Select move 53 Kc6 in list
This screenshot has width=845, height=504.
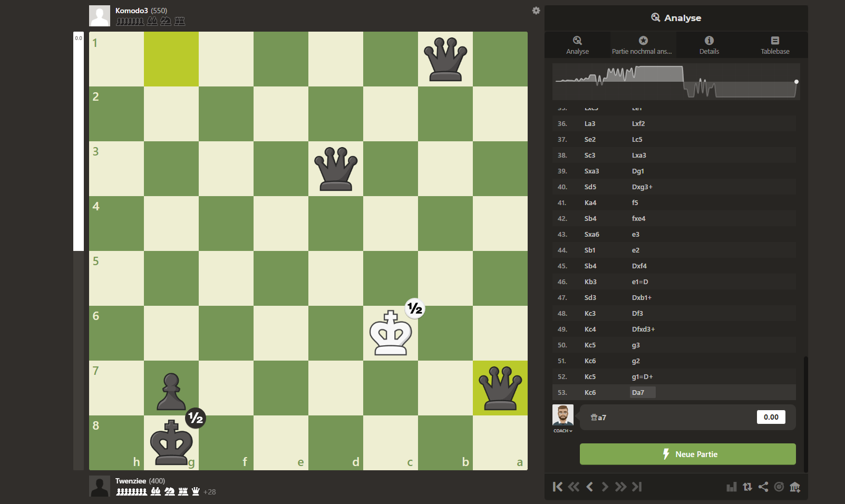pos(590,392)
